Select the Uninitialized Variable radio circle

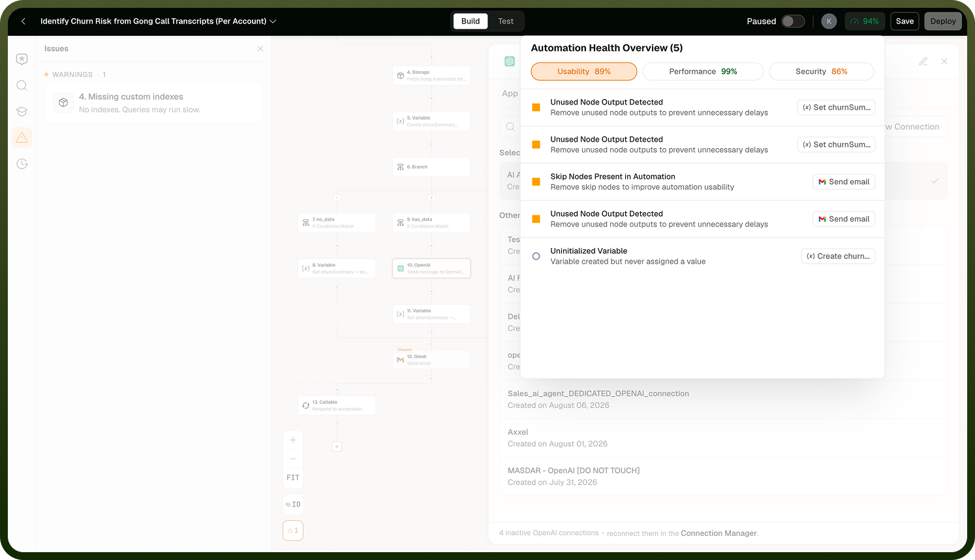[x=536, y=257]
